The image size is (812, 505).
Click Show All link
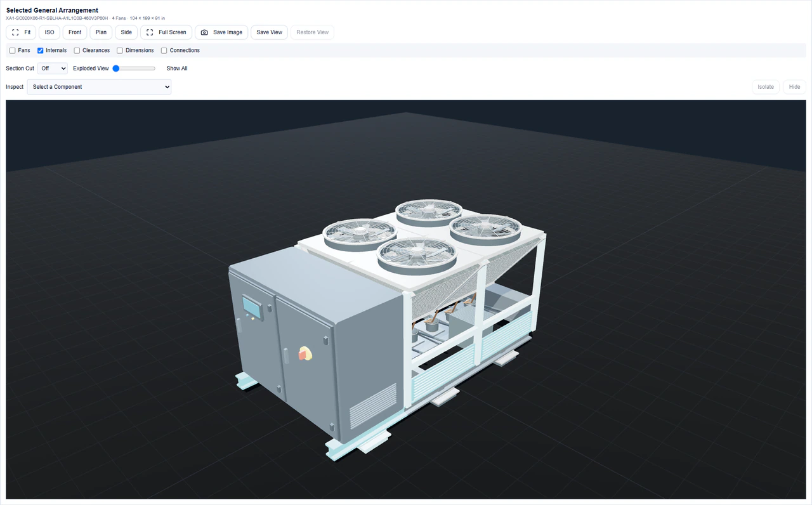(177, 69)
